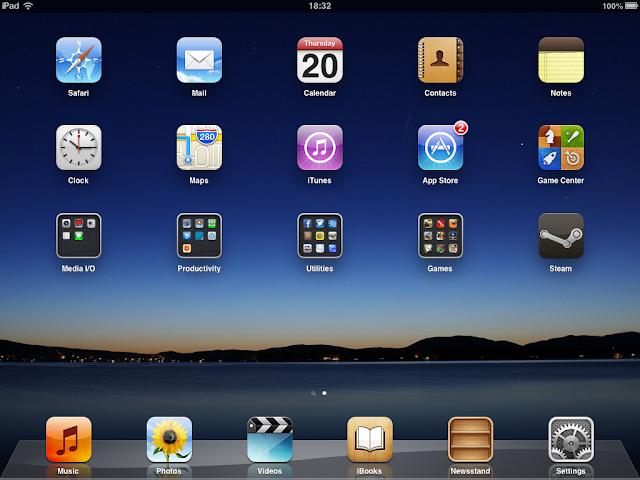The width and height of the screenshot is (640, 480).
Task: Open the Maps app
Action: click(199, 148)
